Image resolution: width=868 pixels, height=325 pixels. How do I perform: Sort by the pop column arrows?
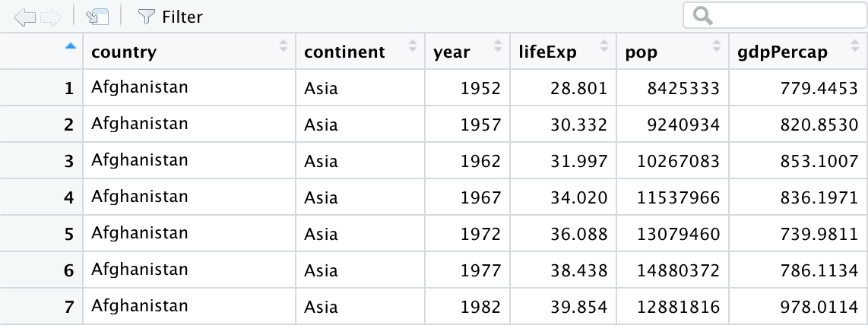pos(717,46)
